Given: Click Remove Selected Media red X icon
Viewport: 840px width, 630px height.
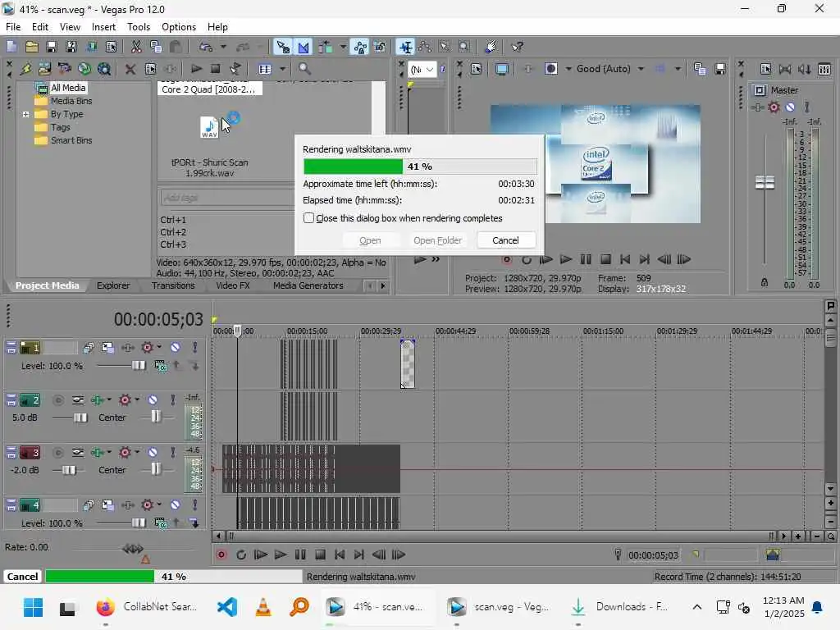Looking at the screenshot, I should pyautogui.click(x=130, y=69).
